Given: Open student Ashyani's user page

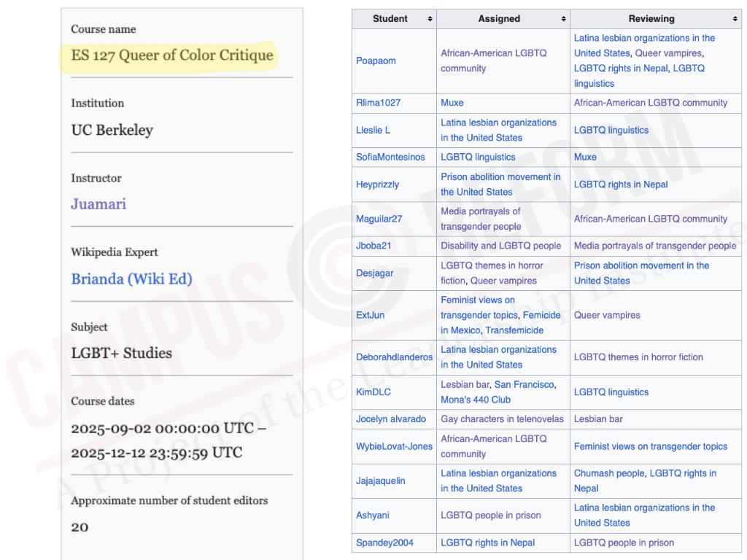Looking at the screenshot, I should [373, 516].
